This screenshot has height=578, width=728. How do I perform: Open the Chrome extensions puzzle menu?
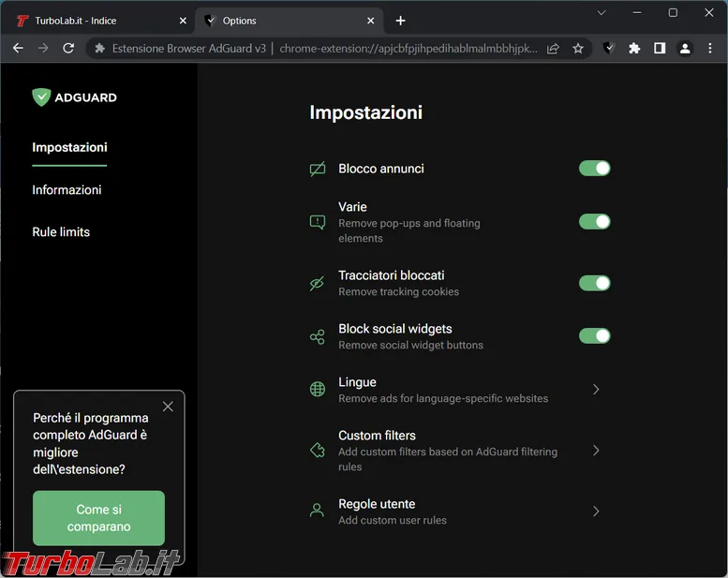click(x=634, y=48)
